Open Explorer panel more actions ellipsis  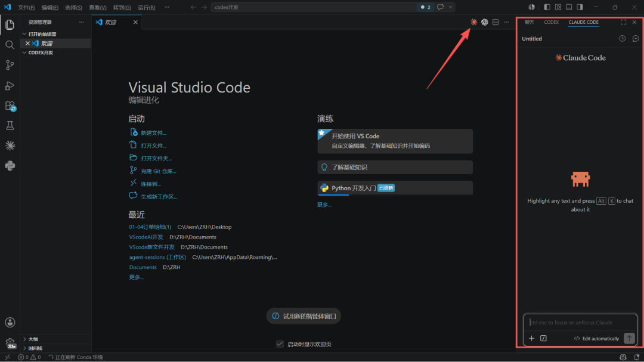tap(81, 22)
